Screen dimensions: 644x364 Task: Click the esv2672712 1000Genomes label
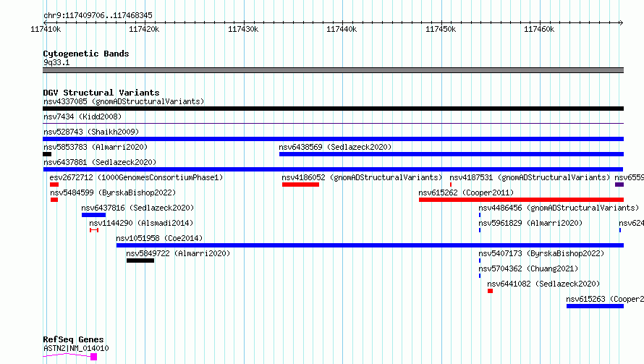pos(136,177)
